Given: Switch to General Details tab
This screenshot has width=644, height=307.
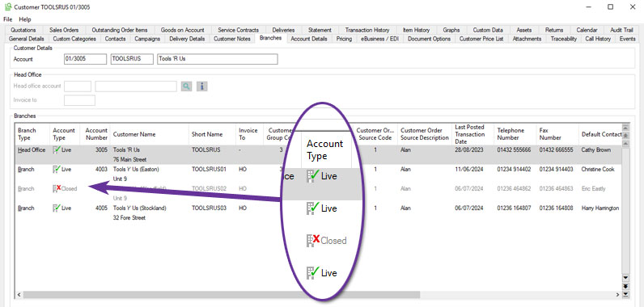Looking at the screenshot, I should coord(26,39).
